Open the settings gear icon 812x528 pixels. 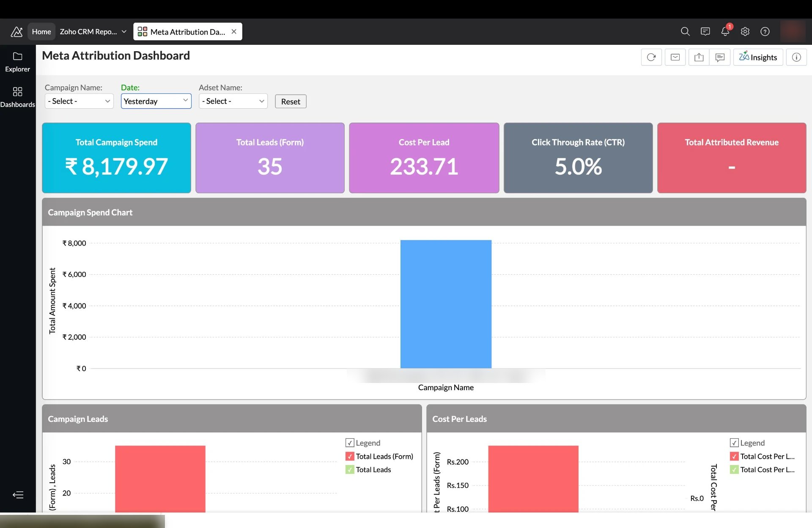click(745, 32)
